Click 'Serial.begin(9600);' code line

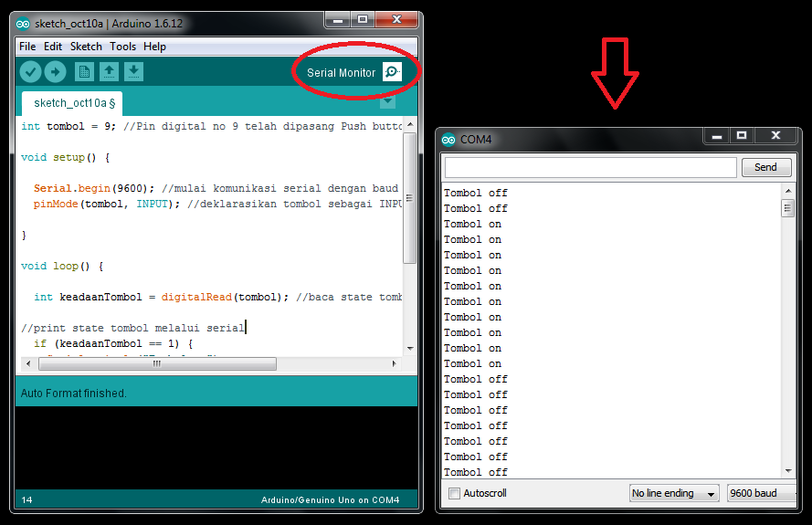pyautogui.click(x=94, y=188)
